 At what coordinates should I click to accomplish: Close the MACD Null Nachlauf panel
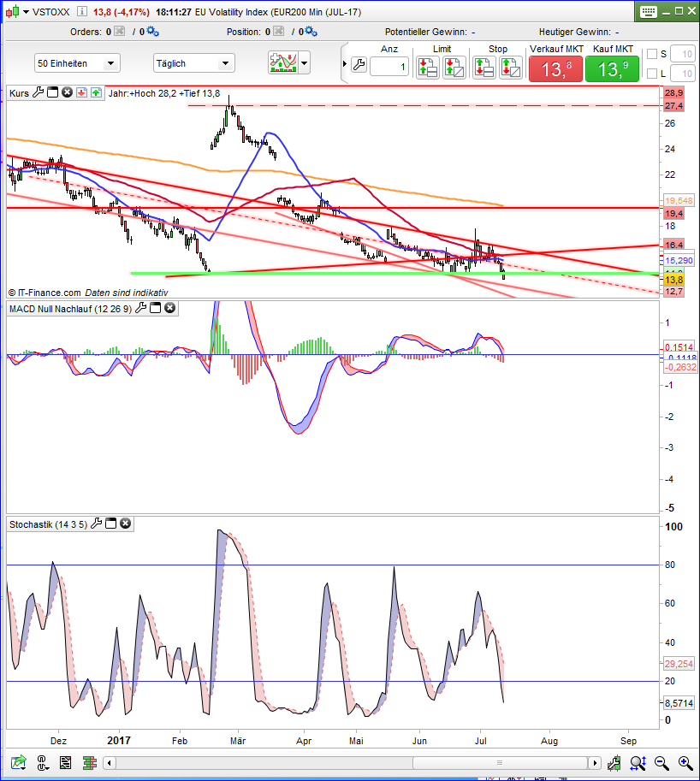click(x=170, y=308)
